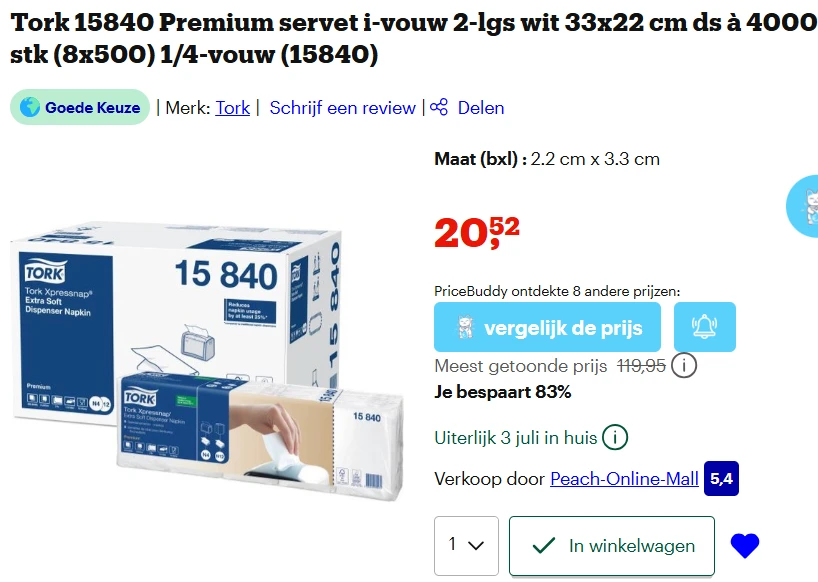The image size is (818, 582).
Task: Open the Tork brand link
Action: 233,108
